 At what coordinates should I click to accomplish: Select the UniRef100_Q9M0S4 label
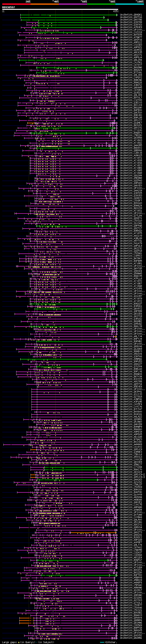tap(131, 527)
